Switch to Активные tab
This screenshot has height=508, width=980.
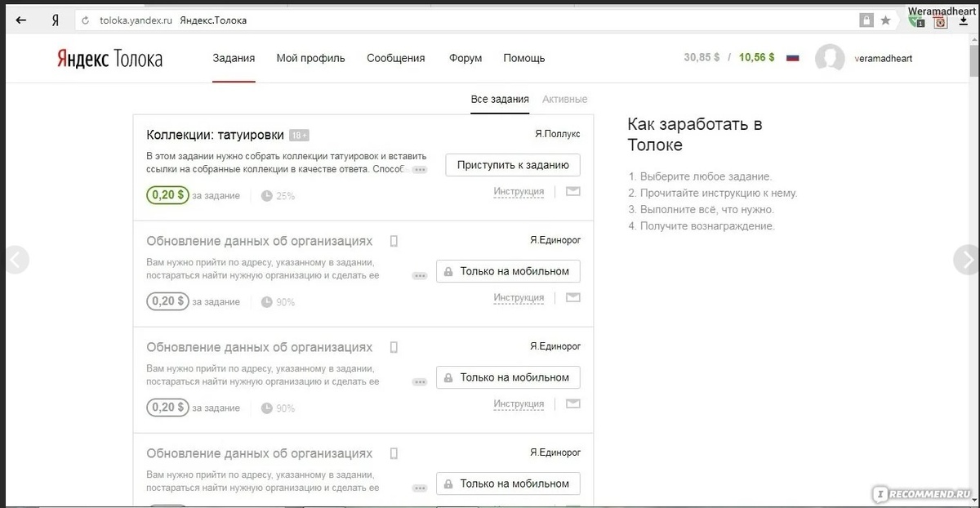point(564,99)
